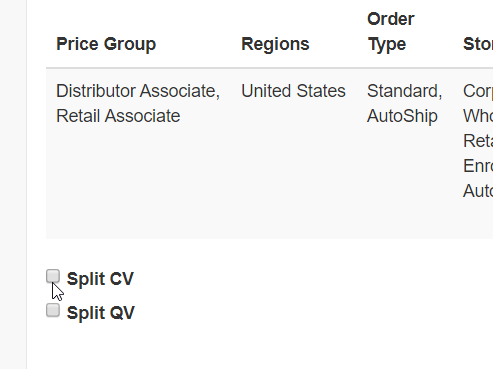Click the Split CV label text
This screenshot has width=493, height=369.
(100, 279)
